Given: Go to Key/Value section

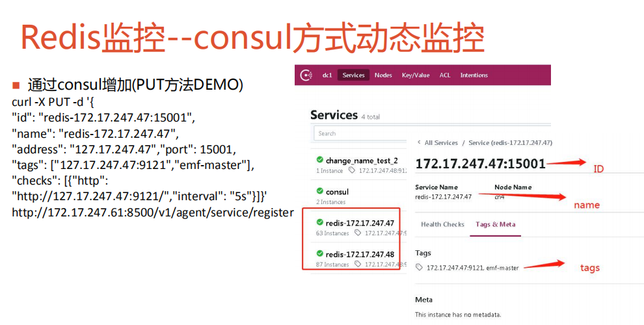Looking at the screenshot, I should [415, 75].
